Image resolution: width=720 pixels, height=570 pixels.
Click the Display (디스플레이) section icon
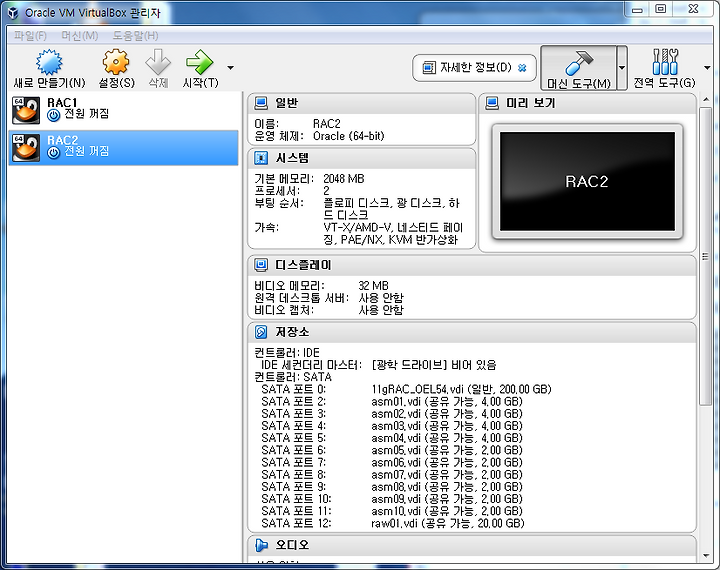click(261, 265)
